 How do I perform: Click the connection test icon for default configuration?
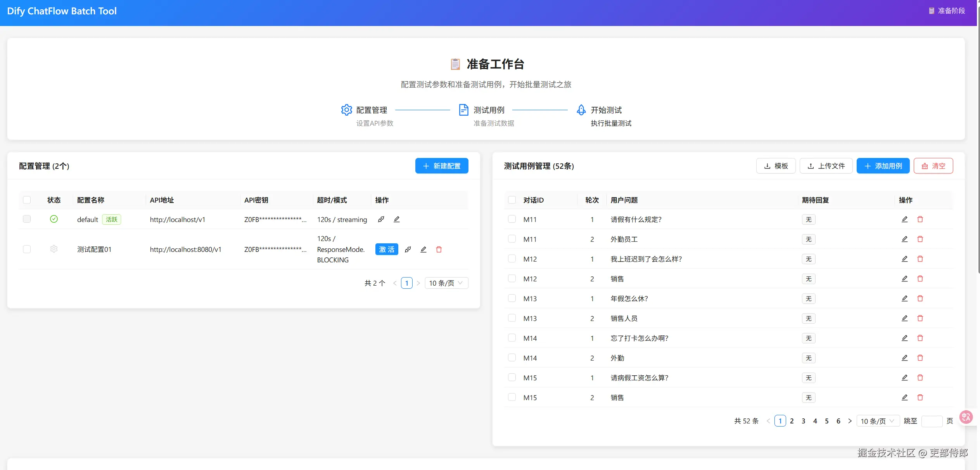click(381, 219)
